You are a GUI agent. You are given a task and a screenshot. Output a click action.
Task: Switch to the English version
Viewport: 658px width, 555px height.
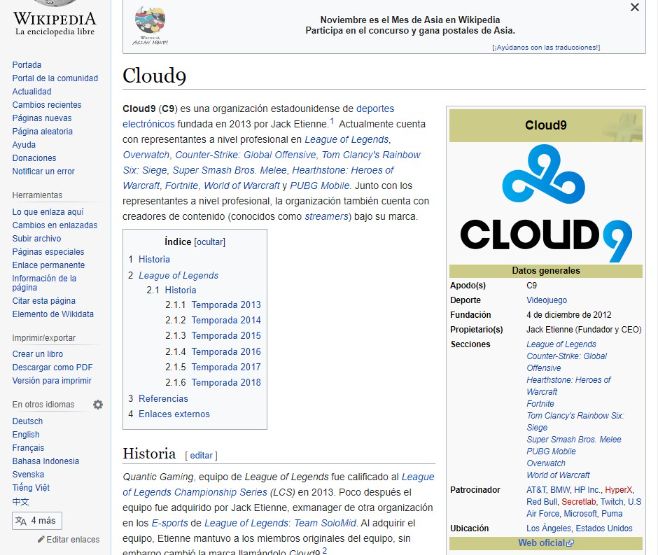coord(26,435)
